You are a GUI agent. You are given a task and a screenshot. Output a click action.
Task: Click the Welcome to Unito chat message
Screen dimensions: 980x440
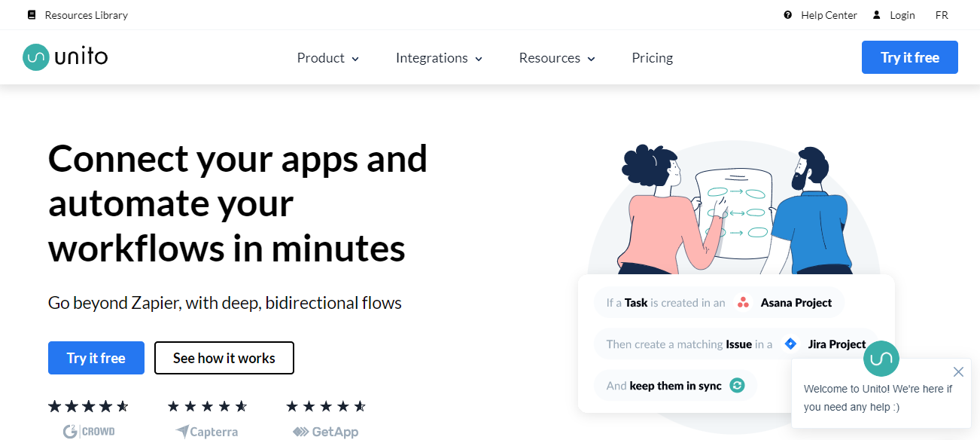(878, 398)
